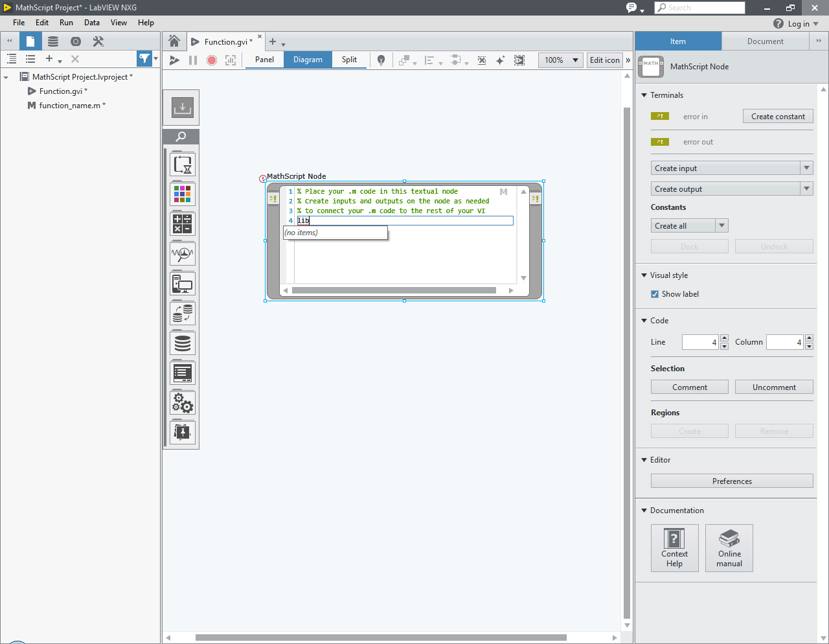Image resolution: width=829 pixels, height=644 pixels.
Task: Switch to the Split view
Action: click(x=349, y=60)
